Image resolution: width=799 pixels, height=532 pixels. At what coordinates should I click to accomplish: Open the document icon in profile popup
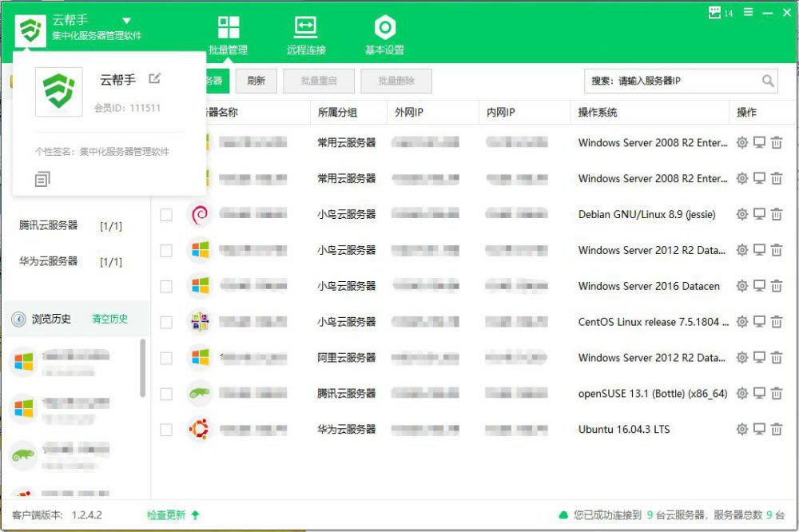pyautogui.click(x=42, y=179)
